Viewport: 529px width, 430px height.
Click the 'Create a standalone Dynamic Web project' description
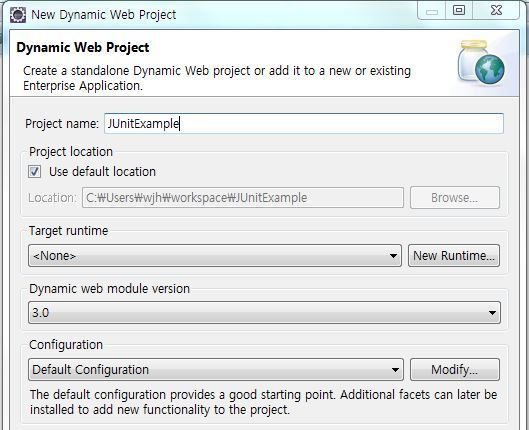(x=217, y=78)
